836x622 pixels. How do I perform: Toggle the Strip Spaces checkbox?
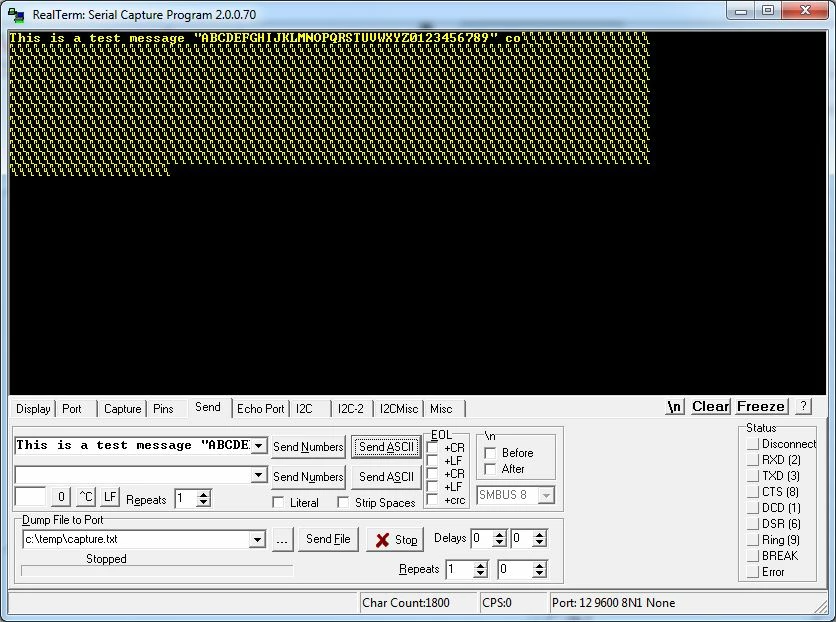(343, 503)
